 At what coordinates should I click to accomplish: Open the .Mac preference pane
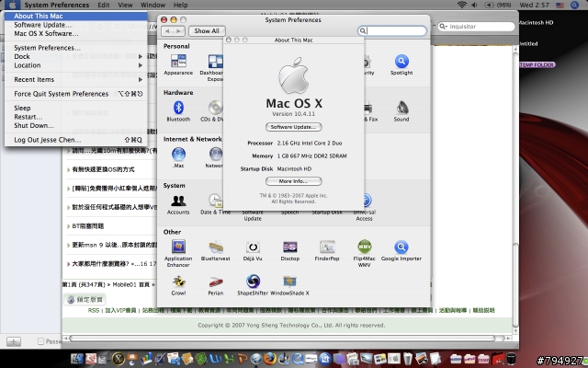click(x=178, y=157)
